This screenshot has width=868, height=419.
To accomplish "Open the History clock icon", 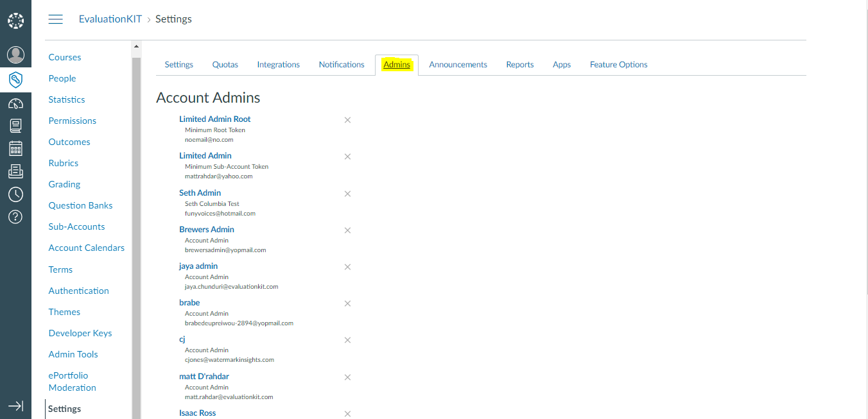I will click(15, 194).
